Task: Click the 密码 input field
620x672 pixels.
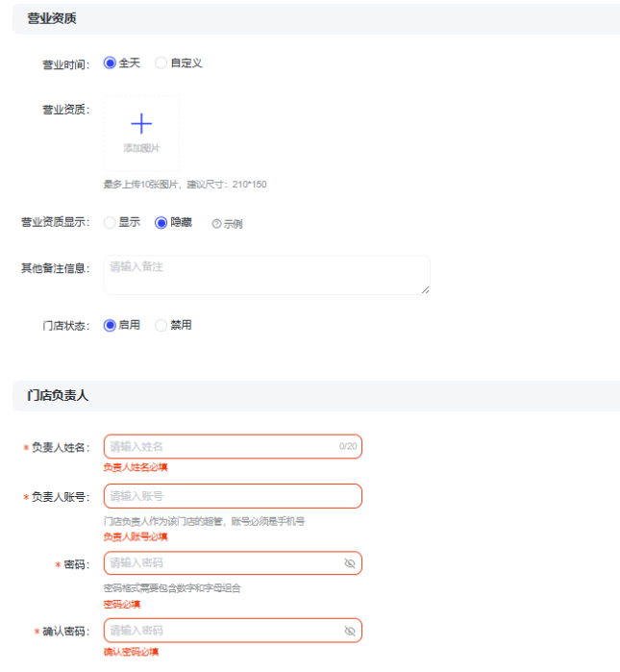Action: [x=221, y=563]
